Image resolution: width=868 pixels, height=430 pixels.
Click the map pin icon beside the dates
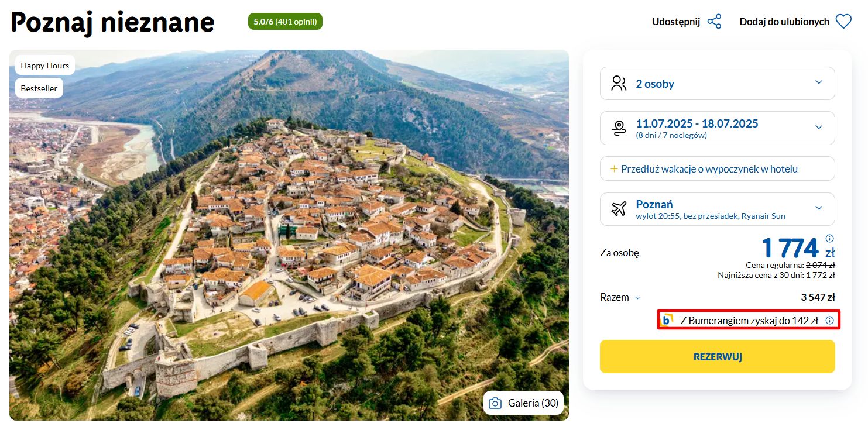[619, 128]
